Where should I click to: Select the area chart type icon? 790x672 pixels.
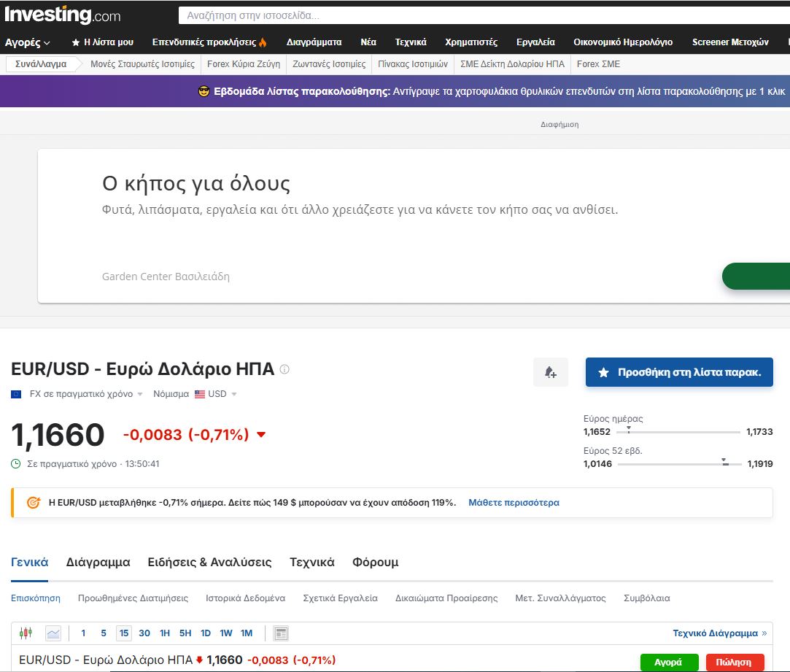pos(53,633)
